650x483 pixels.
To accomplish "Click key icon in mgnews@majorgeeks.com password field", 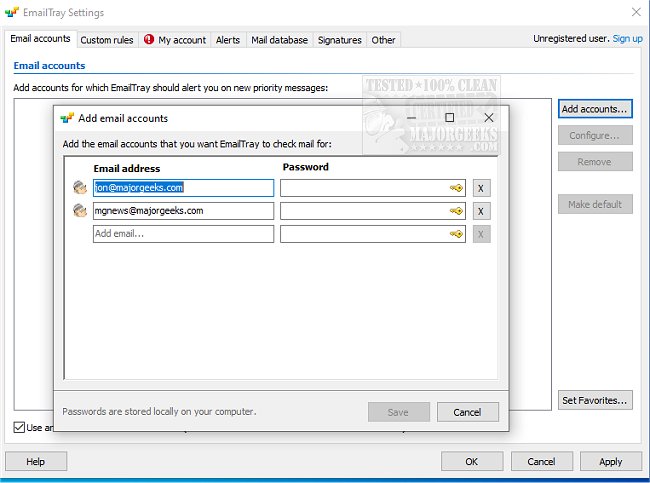I will [x=456, y=211].
